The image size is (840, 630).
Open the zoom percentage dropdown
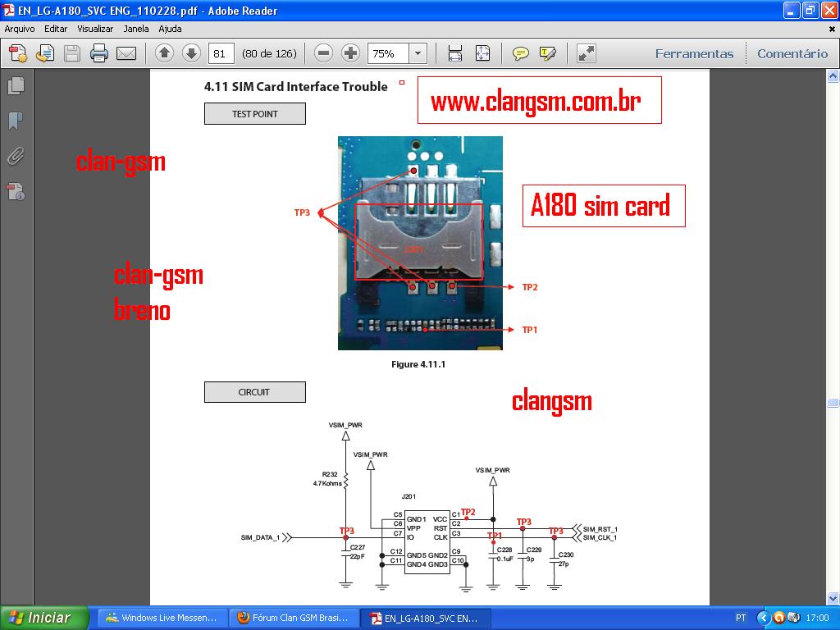(418, 53)
